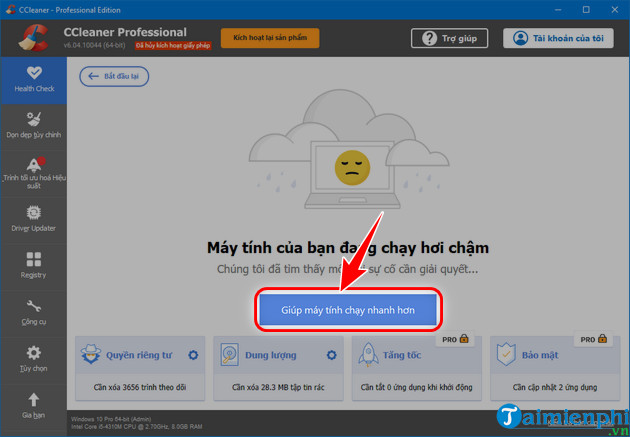This screenshot has width=630, height=437.
Task: Click 'Máy tính của bạn đang chạy hơi chậm' heading
Action: [348, 248]
